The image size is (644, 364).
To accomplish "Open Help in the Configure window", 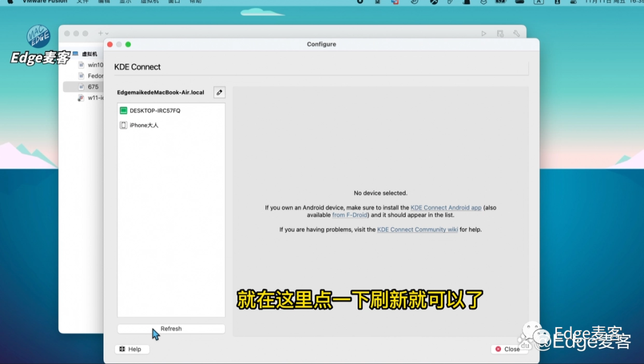I will pos(132,349).
